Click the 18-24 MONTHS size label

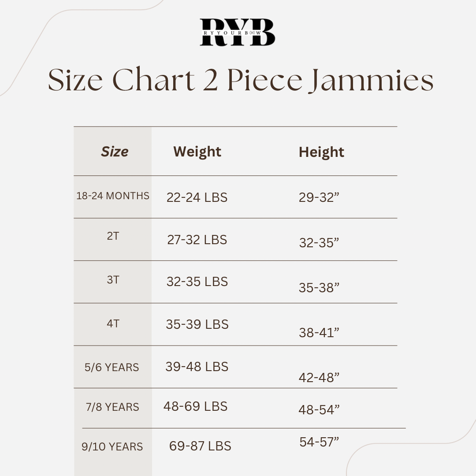pyautogui.click(x=113, y=196)
